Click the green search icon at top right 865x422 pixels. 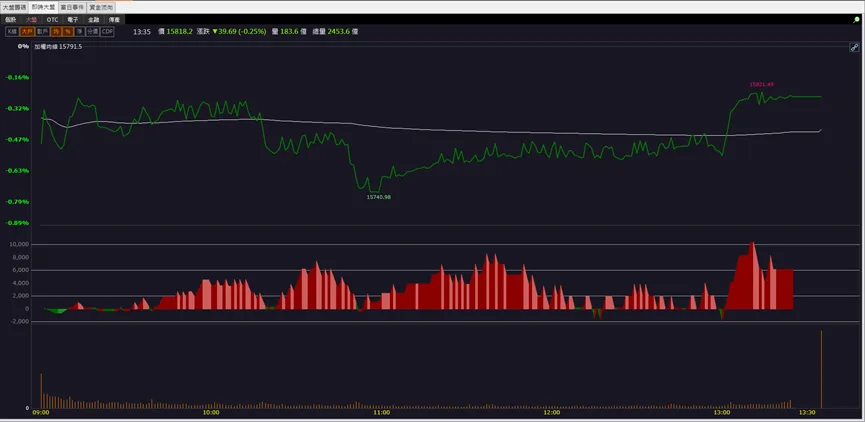point(857,19)
